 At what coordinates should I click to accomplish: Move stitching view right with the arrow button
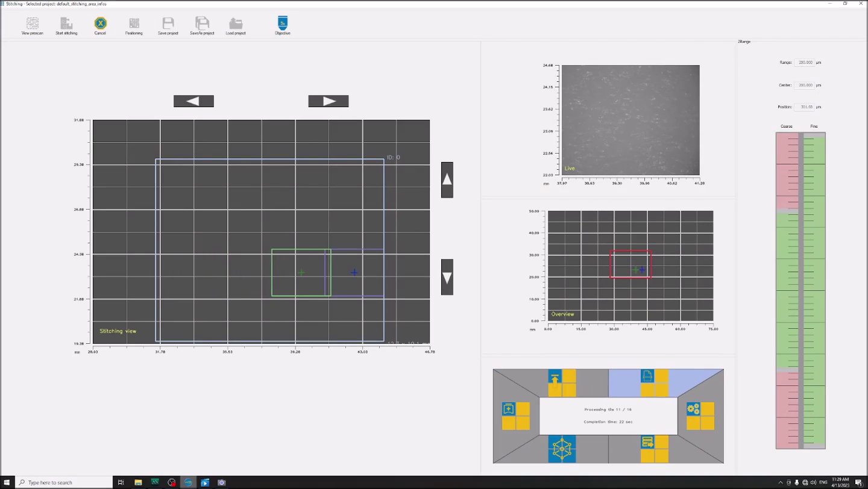(329, 101)
